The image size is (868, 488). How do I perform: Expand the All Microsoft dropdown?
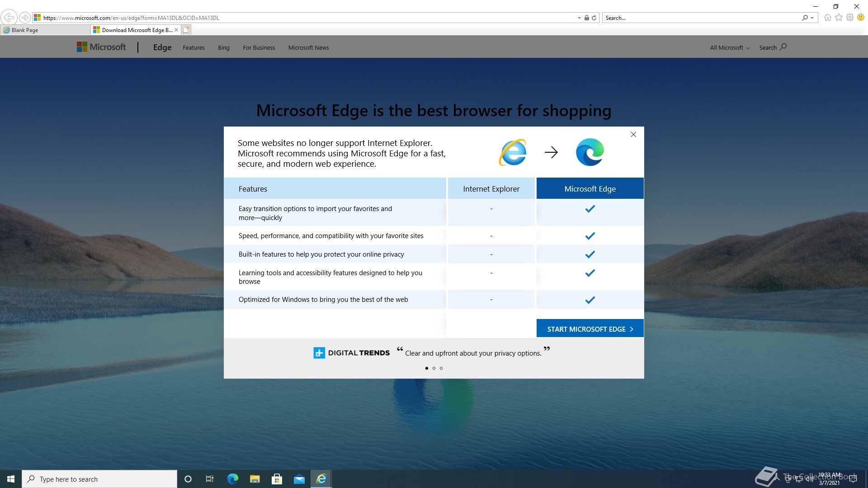730,47
